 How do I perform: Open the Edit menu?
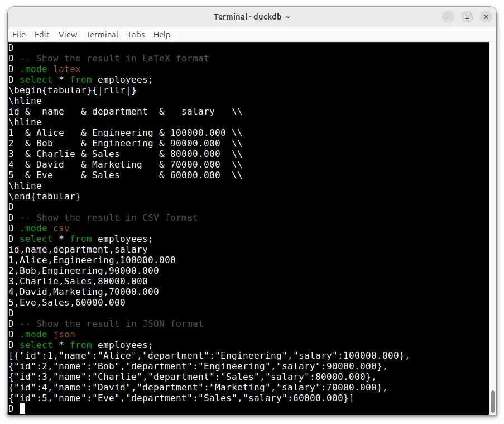(x=42, y=35)
